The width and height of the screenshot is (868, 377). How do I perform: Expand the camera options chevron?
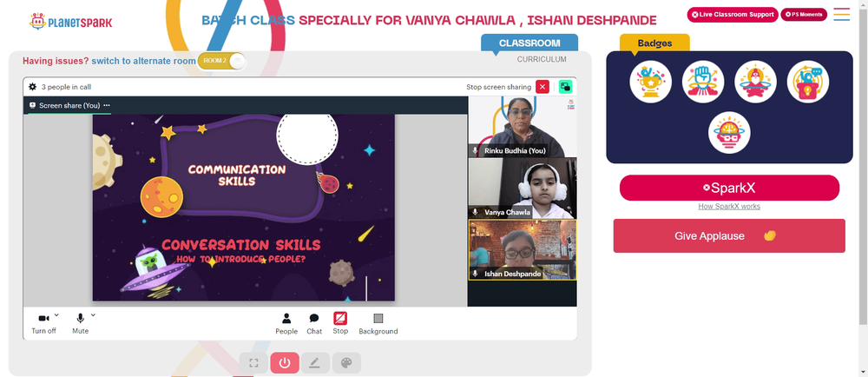56,315
